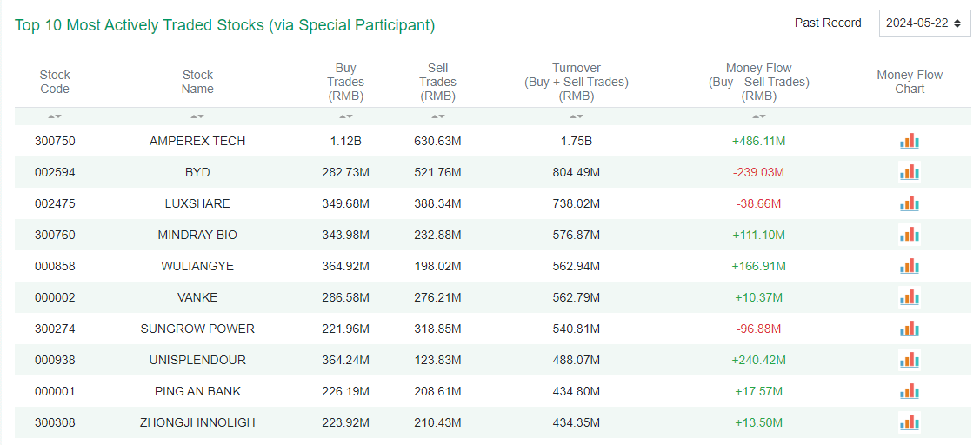Open money flow chart for ZHONGJI INNOLIGH
This screenshot has height=445, width=980.
[910, 422]
